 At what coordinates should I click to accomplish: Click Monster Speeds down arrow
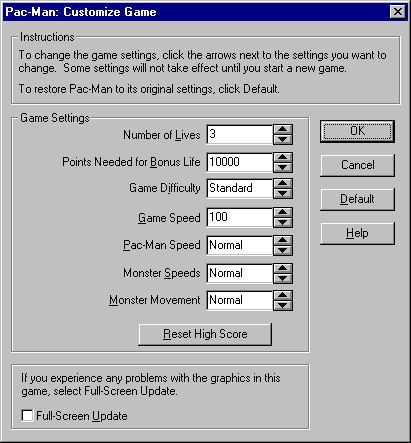point(283,279)
